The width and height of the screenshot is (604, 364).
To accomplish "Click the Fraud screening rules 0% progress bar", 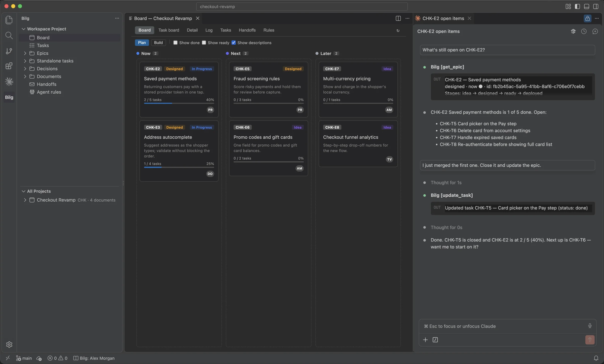I will tap(269, 103).
